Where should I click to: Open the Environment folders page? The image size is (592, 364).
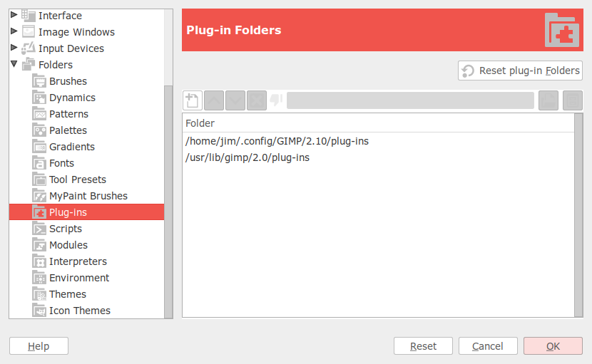pyautogui.click(x=79, y=278)
